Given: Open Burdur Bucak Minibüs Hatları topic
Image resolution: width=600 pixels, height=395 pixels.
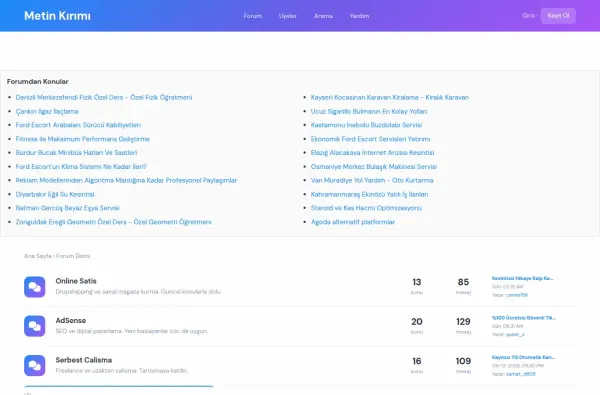Looking at the screenshot, I should (76, 152).
